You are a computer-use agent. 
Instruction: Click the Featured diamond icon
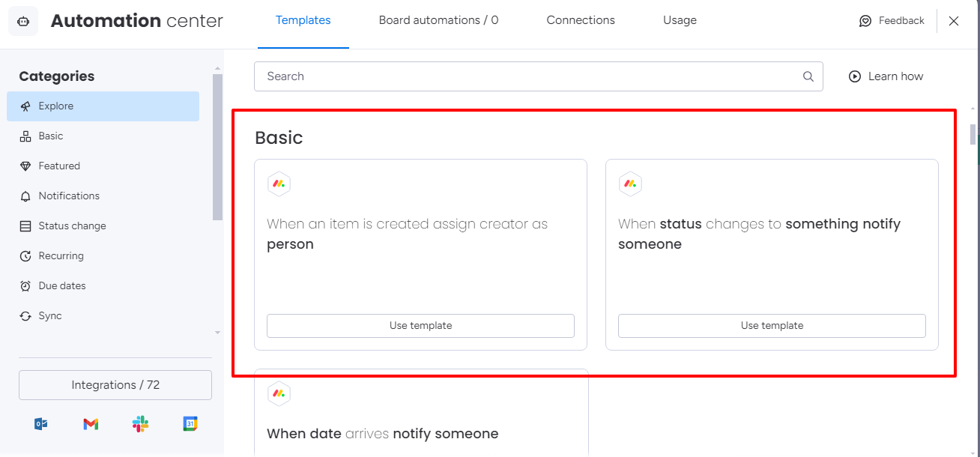[25, 166]
